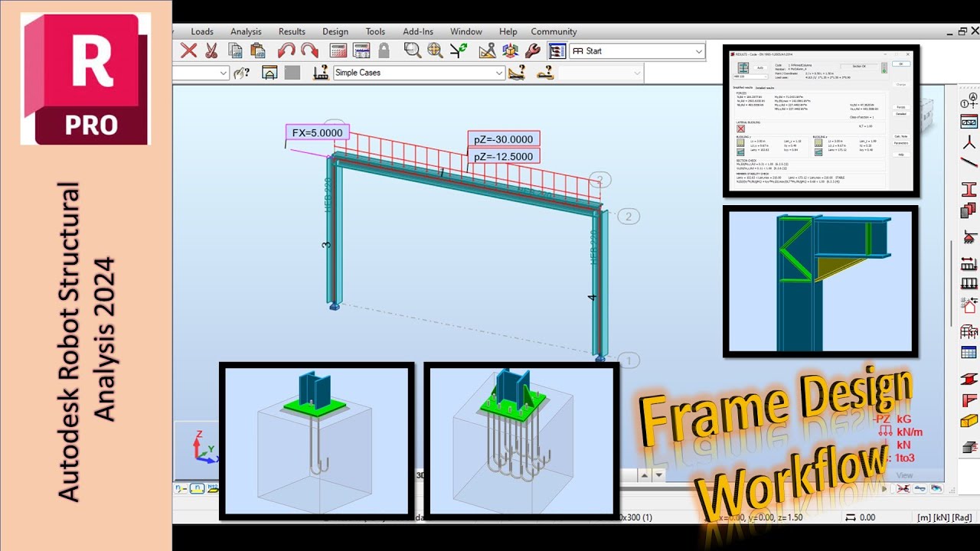Open the Window menu

[466, 31]
